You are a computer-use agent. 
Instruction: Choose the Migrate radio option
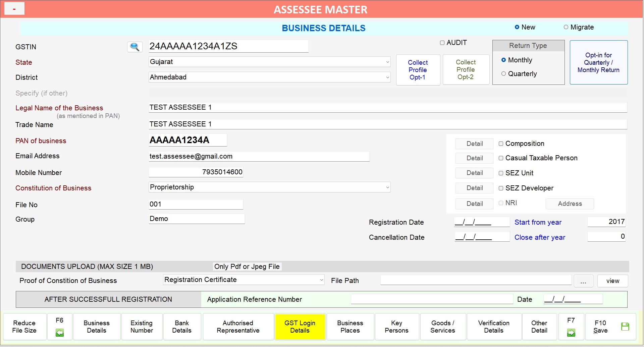[x=566, y=27]
